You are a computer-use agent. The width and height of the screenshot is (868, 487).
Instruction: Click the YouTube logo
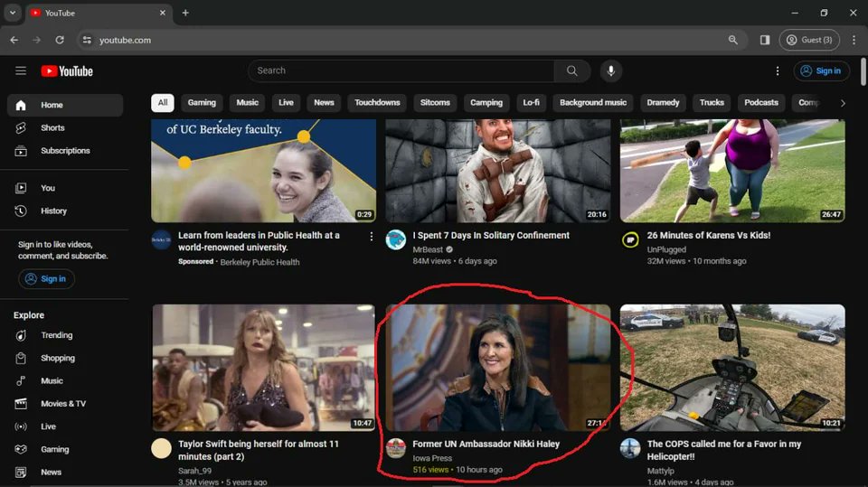(67, 70)
